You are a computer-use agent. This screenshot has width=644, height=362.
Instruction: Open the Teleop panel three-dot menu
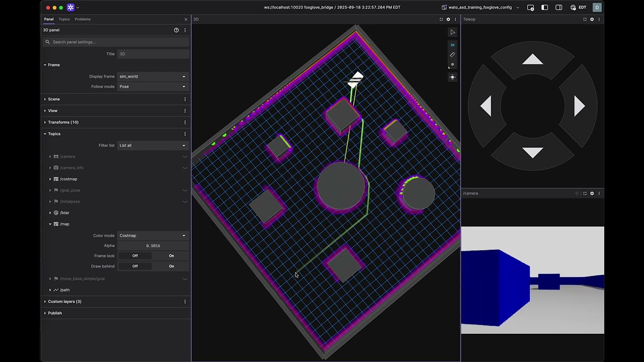click(x=599, y=19)
